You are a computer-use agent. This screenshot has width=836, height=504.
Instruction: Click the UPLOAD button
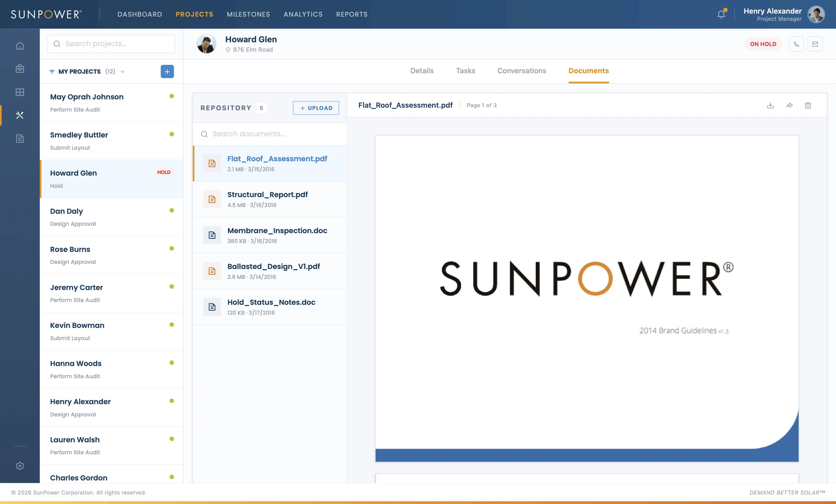click(x=316, y=108)
